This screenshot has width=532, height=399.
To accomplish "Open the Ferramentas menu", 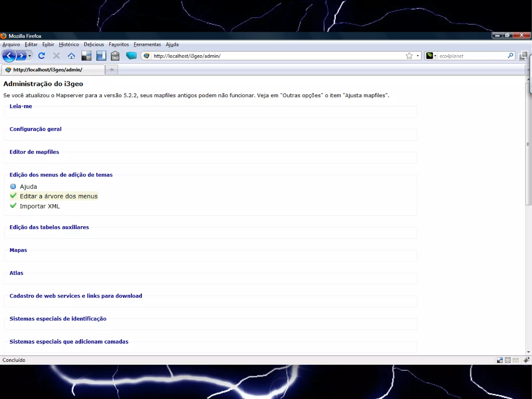I will (x=147, y=44).
